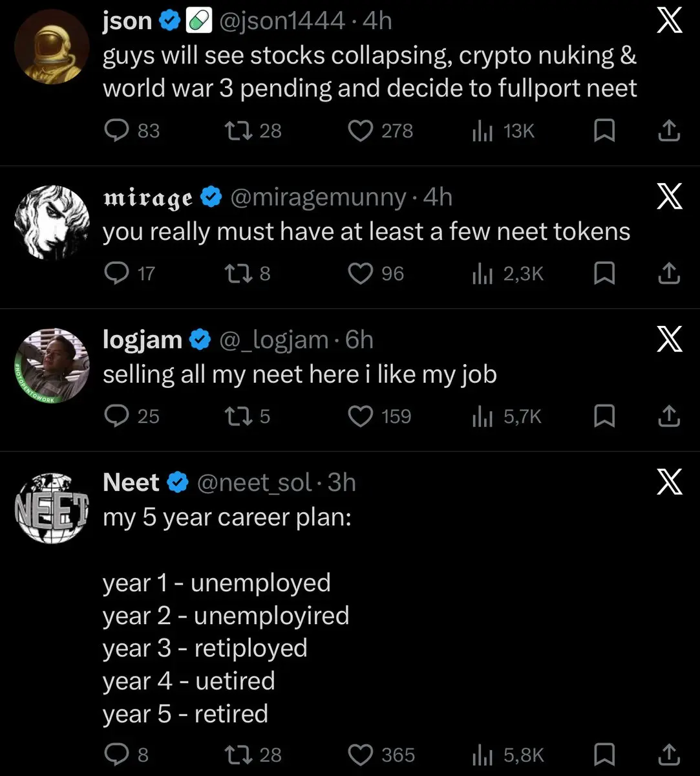
Task: View analytics on Neet's 5,8K views tweet
Action: (483, 755)
